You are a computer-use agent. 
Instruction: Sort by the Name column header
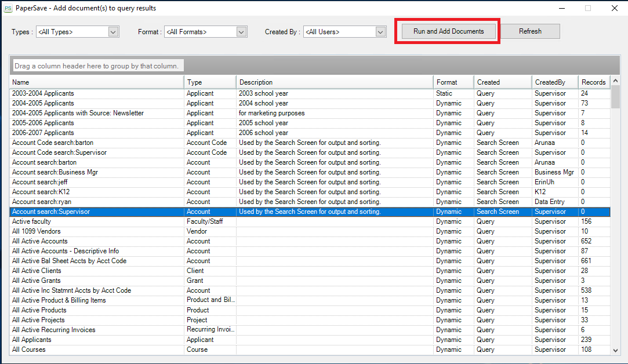point(97,82)
